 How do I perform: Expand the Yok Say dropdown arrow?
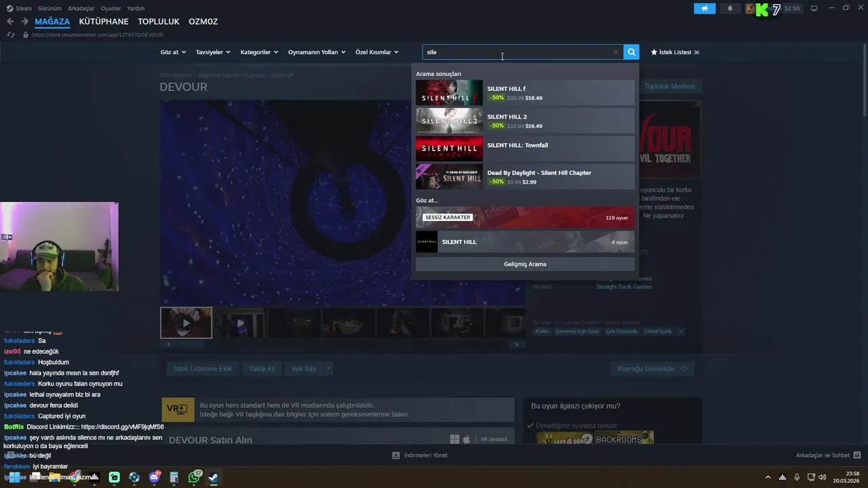pyautogui.click(x=328, y=369)
